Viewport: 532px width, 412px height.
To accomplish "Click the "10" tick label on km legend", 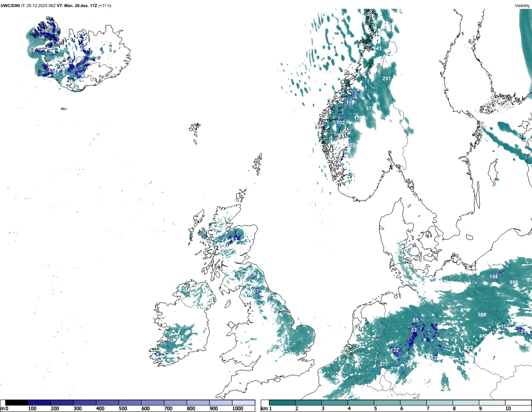I will tap(508, 409).
